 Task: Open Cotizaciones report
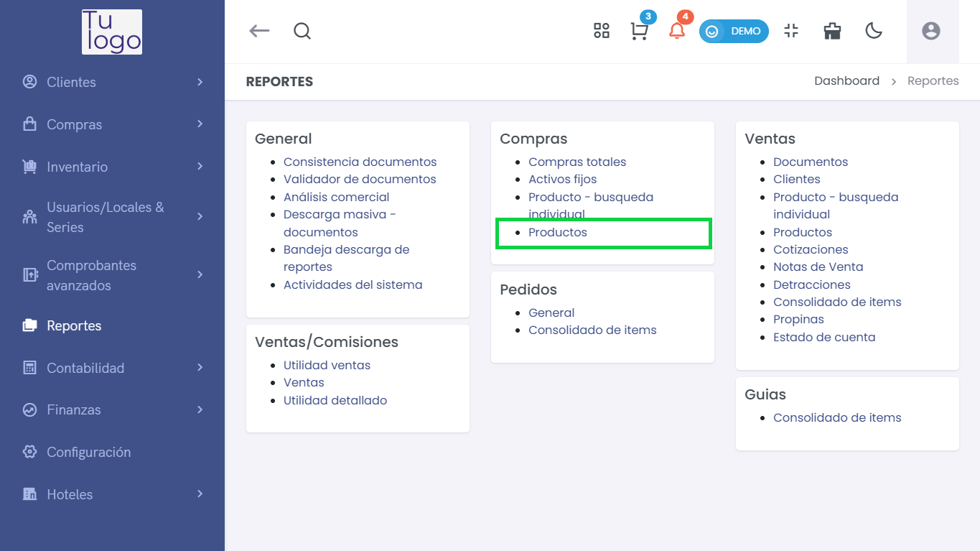click(x=811, y=249)
